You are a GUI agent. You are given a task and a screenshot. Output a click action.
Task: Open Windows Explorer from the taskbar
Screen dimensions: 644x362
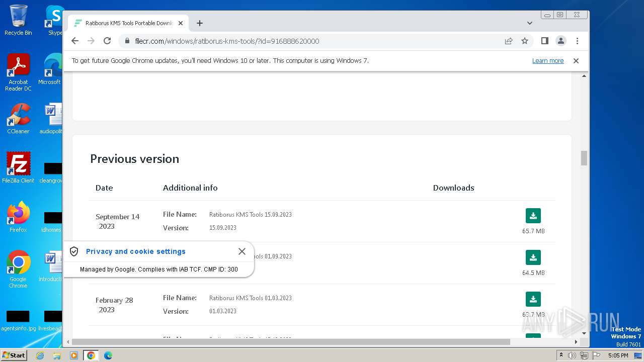(57, 355)
